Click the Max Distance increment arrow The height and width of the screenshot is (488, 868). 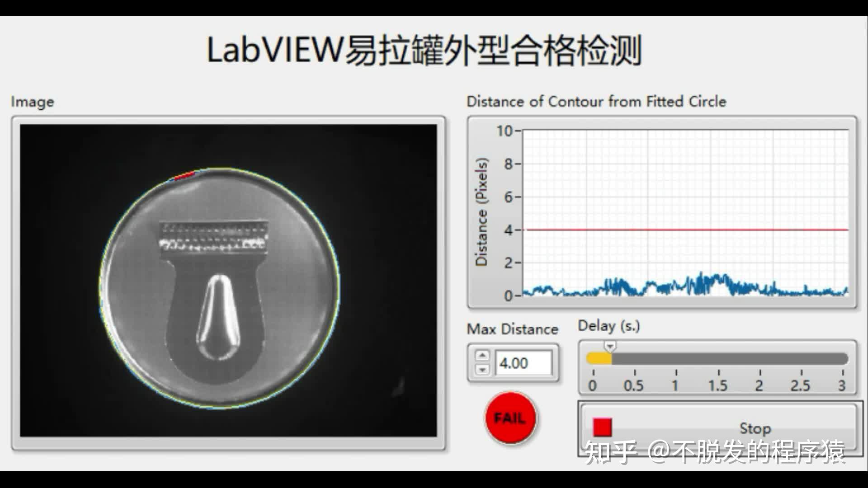(483, 355)
